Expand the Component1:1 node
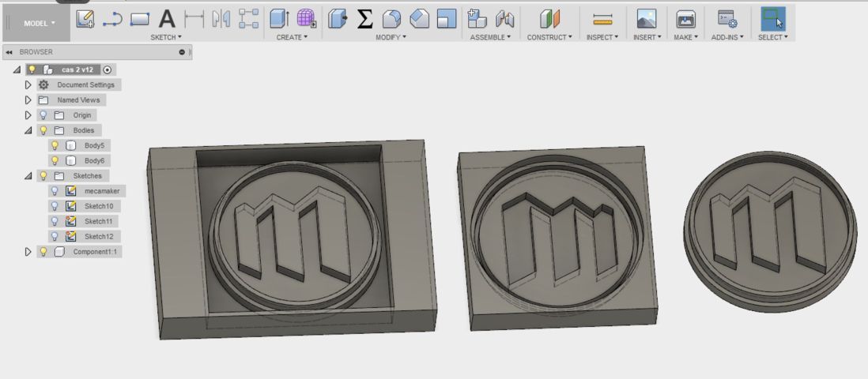The width and height of the screenshot is (868, 379). [28, 252]
